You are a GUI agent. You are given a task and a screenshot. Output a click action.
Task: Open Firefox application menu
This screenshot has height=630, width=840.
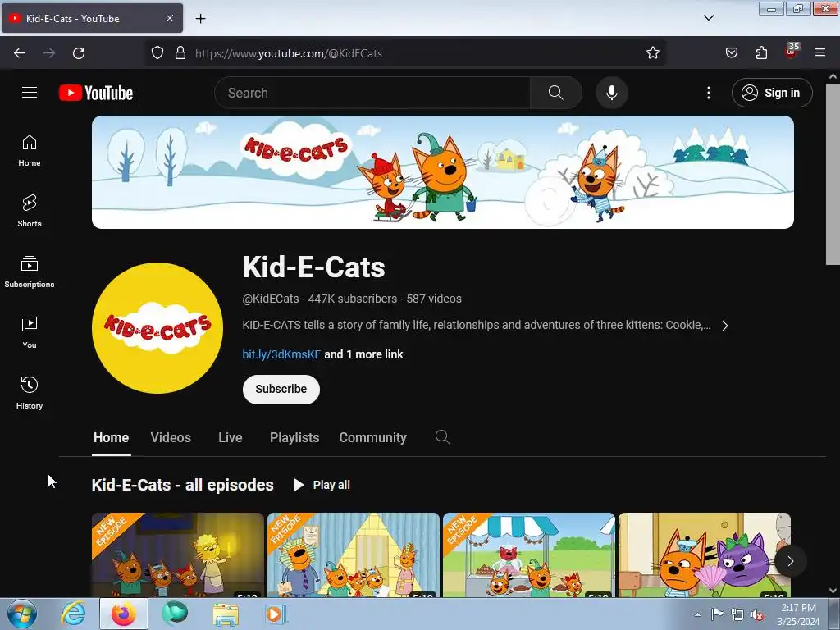[820, 53]
